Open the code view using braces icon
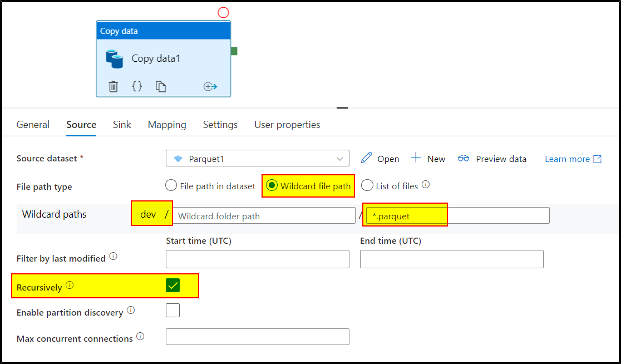This screenshot has height=364, width=621. coord(137,86)
